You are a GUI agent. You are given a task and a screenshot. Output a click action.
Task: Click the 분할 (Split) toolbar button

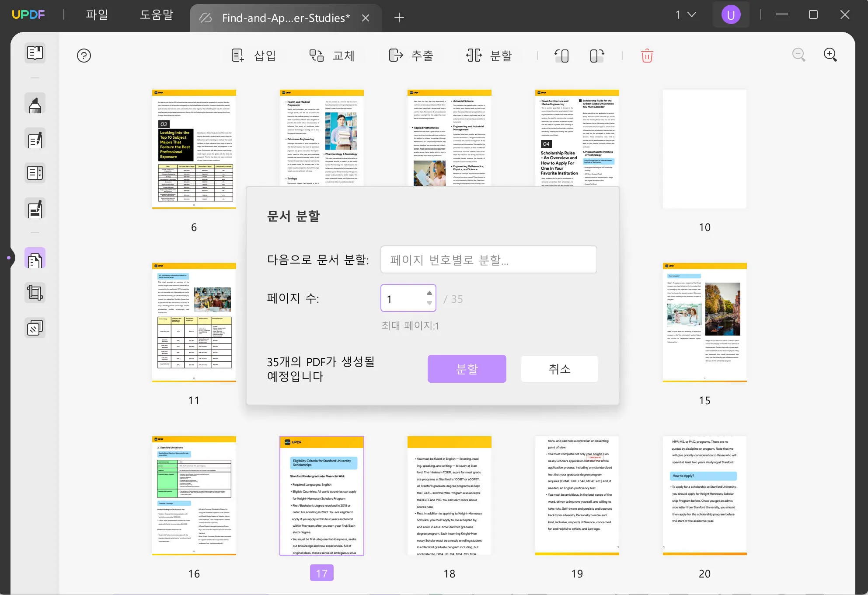489,56
